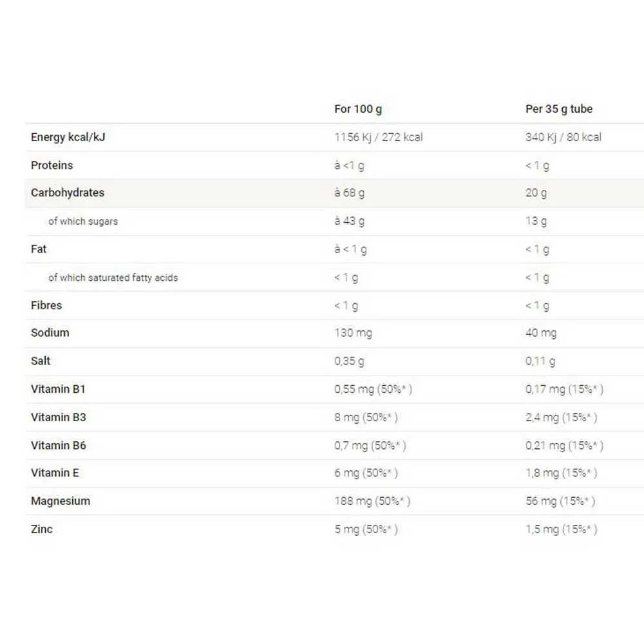Click the "1156 Kj / 272 kcal" value
The image size is (644, 644).
pos(378,137)
